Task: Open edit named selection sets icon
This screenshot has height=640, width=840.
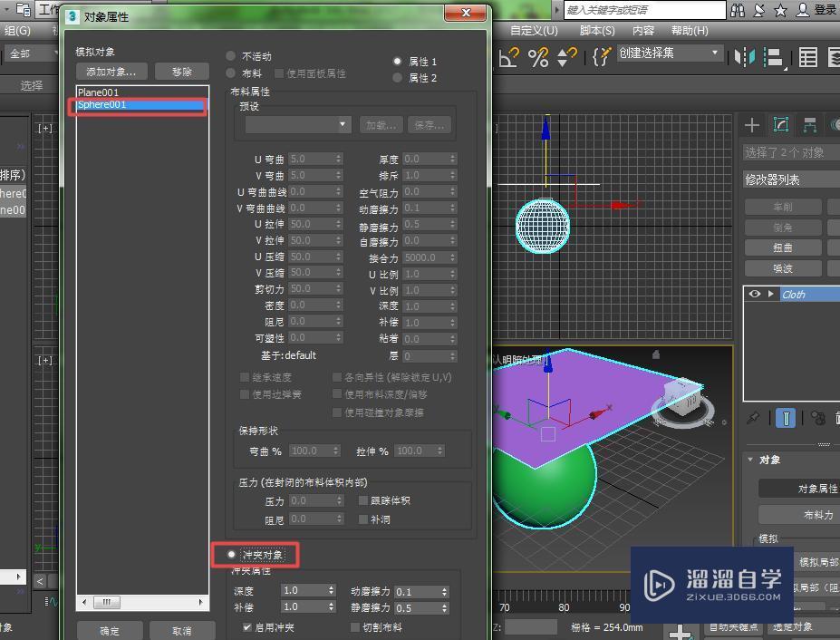Action: pyautogui.click(x=601, y=56)
